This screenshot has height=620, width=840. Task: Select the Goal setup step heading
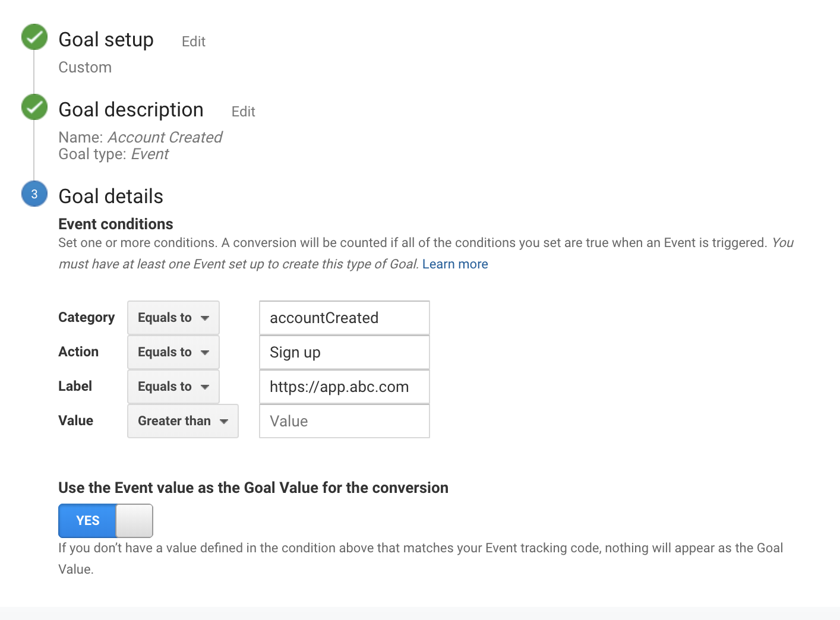coord(106,40)
